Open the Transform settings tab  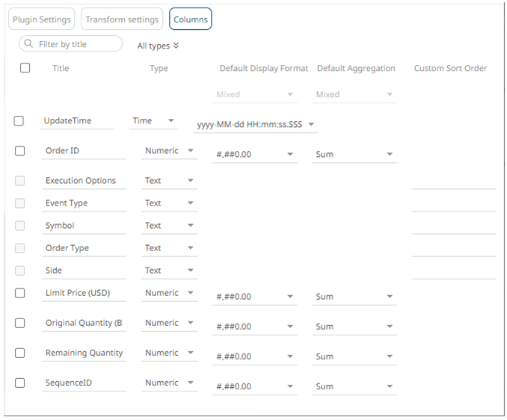point(122,19)
